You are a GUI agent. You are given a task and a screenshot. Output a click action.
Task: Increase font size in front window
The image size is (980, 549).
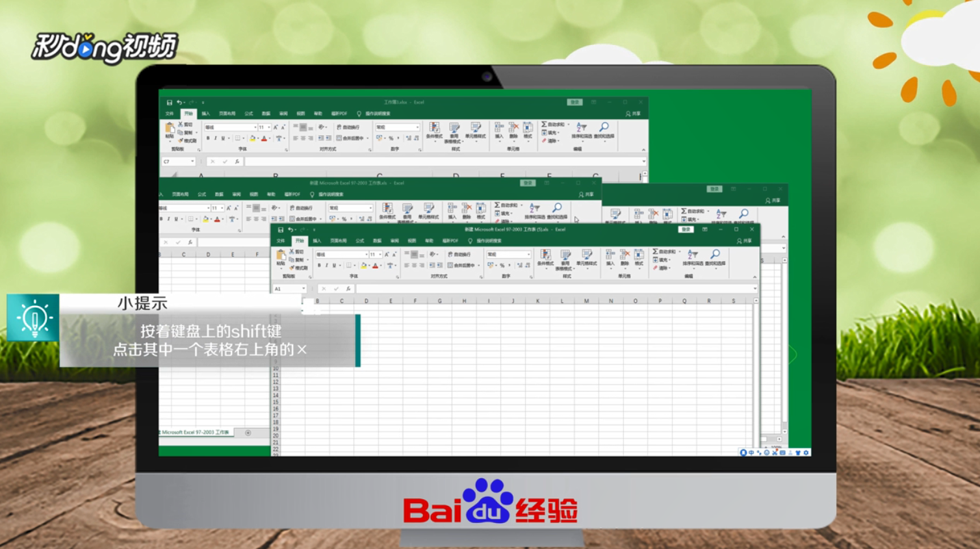pos(387,255)
